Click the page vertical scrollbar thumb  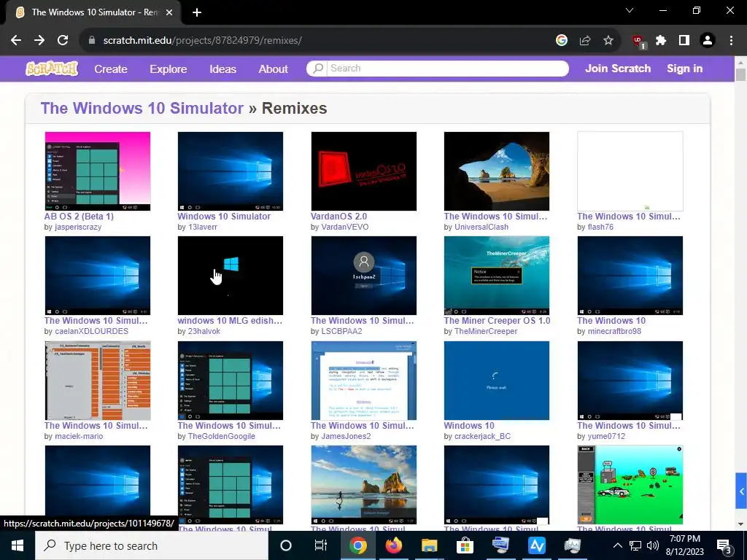(x=740, y=75)
